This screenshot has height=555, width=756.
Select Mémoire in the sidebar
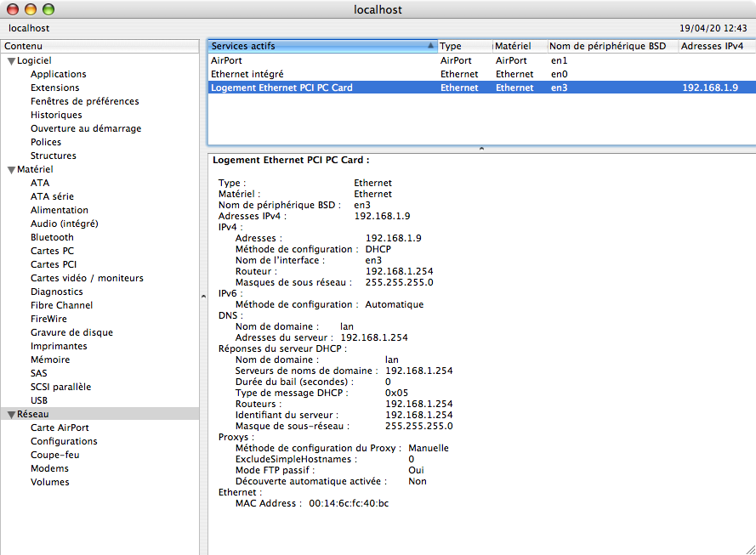click(50, 360)
